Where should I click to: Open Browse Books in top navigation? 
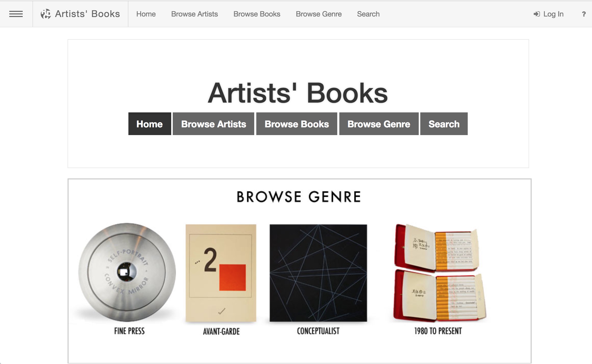point(257,14)
